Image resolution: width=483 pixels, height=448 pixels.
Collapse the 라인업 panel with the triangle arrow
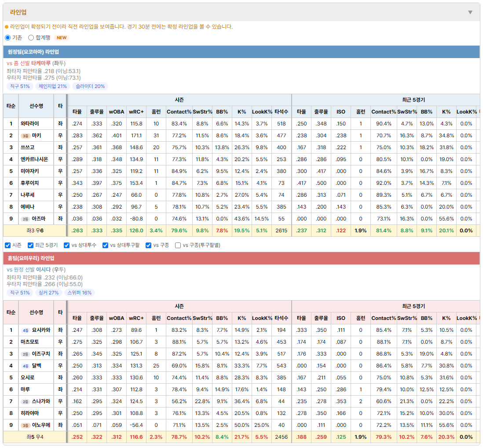(x=470, y=12)
